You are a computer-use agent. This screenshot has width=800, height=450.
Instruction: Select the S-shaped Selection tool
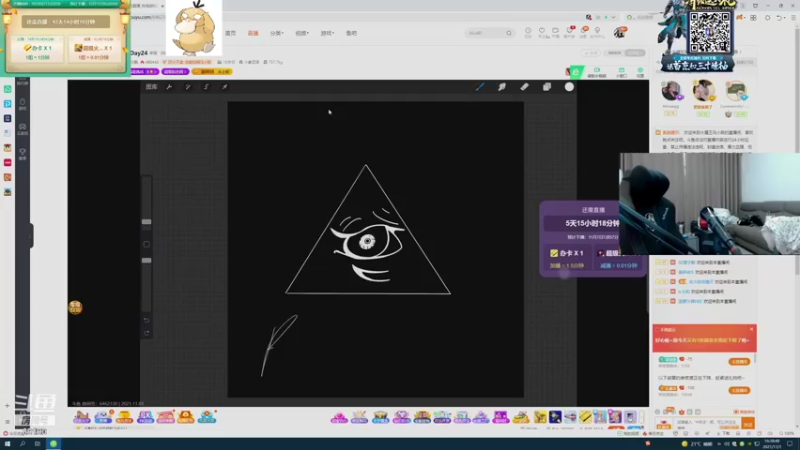click(206, 87)
